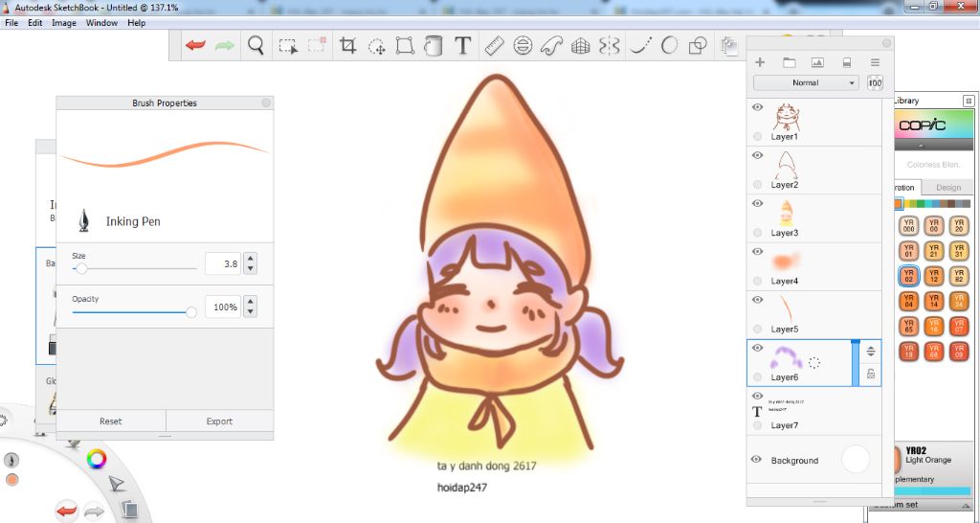Add an image layer
This screenshot has width=980, height=523.
pos(817,62)
